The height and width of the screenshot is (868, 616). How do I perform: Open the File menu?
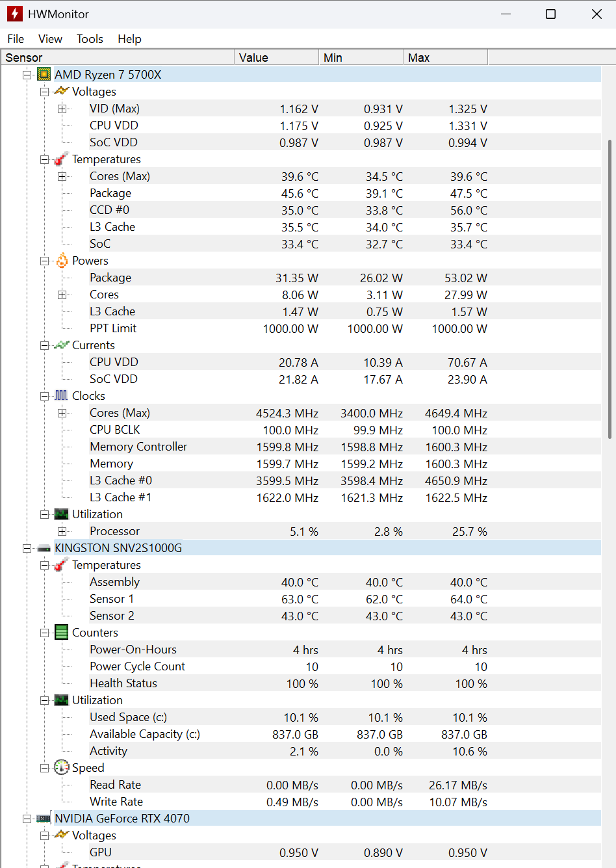(16, 39)
